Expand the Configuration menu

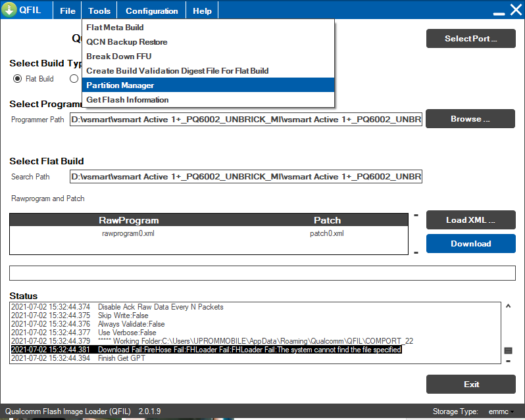151,11
